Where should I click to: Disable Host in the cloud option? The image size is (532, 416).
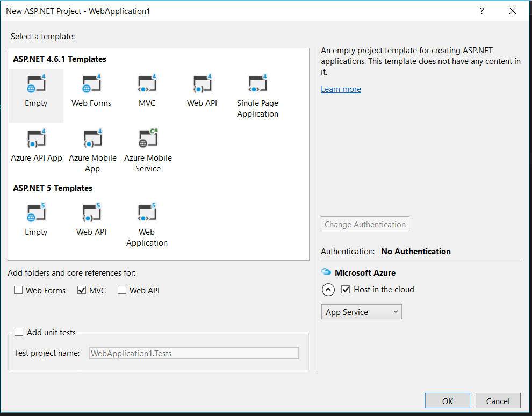tap(346, 290)
